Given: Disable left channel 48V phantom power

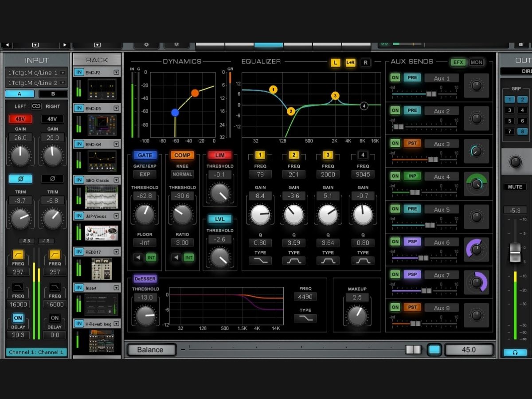Looking at the screenshot, I should [20, 119].
